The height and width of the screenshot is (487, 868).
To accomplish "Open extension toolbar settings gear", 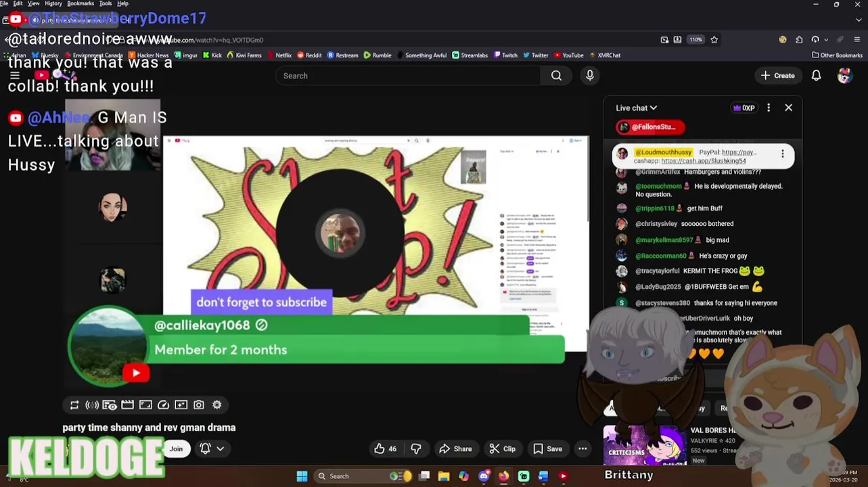I will click(216, 404).
